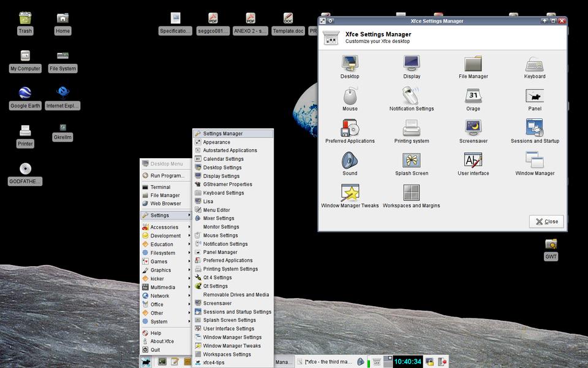Image resolution: width=588 pixels, height=368 pixels.
Task: Open the Orage calendar icon
Action: click(x=473, y=97)
